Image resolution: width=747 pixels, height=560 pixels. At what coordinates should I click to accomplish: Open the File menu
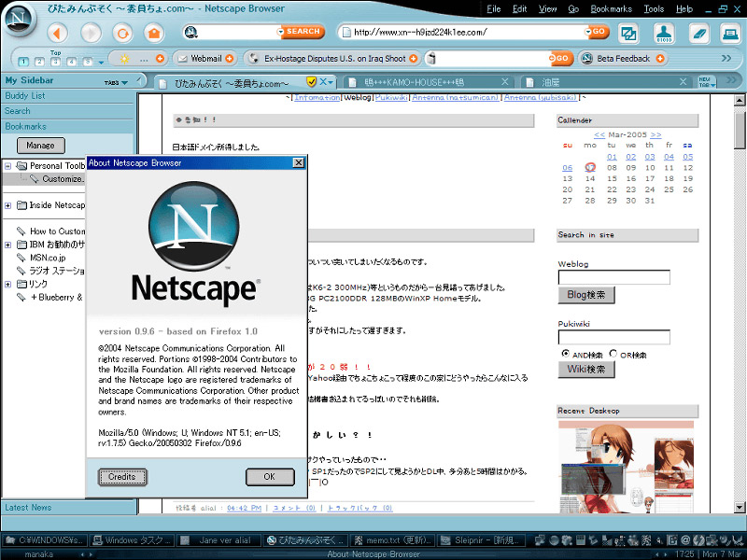click(x=494, y=9)
